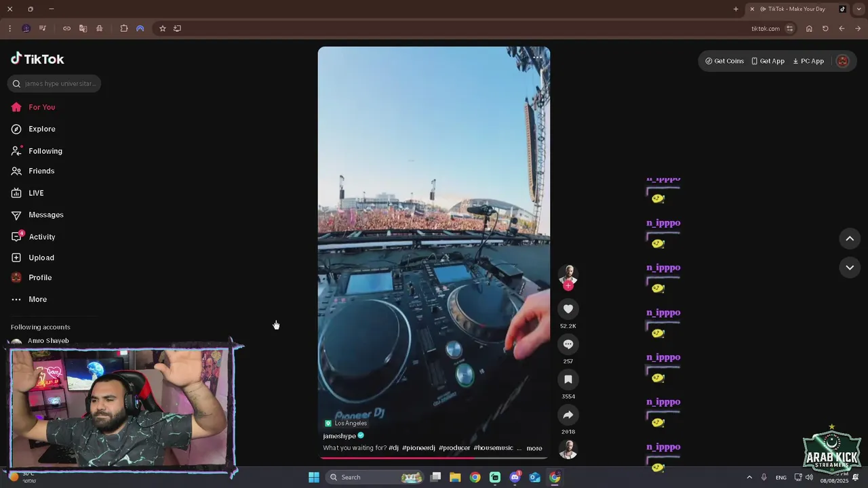868x488 pixels.
Task: Bookmark the video to favorites
Action: pyautogui.click(x=568, y=380)
